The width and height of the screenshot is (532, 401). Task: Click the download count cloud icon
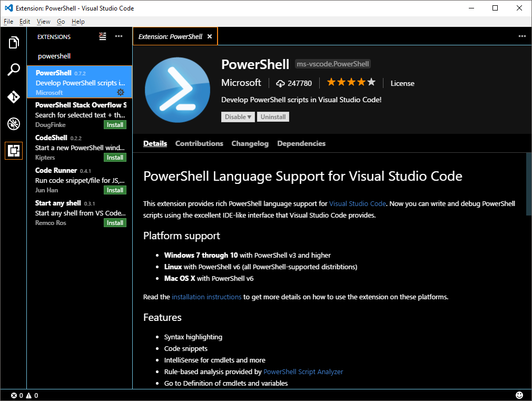coord(280,84)
